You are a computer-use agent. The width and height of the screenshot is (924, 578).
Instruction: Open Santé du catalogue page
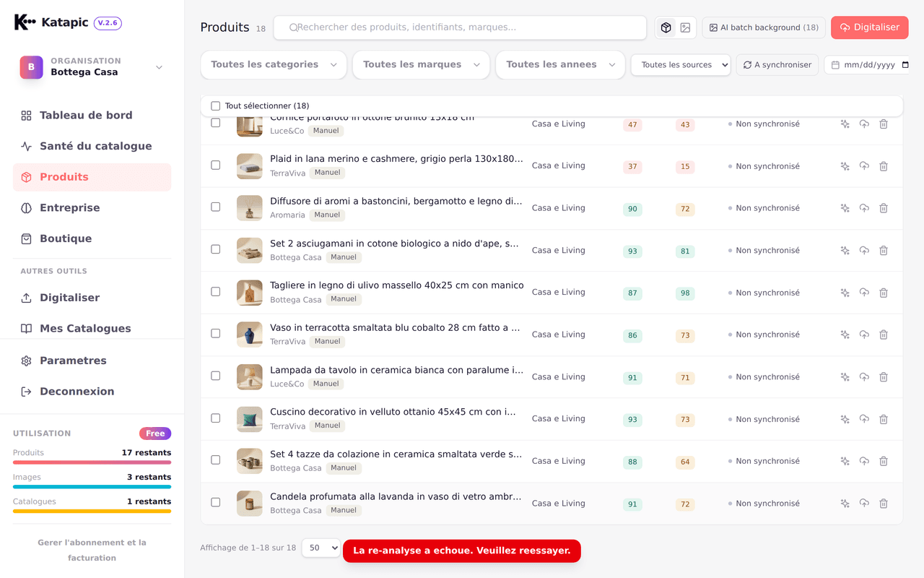click(x=92, y=147)
